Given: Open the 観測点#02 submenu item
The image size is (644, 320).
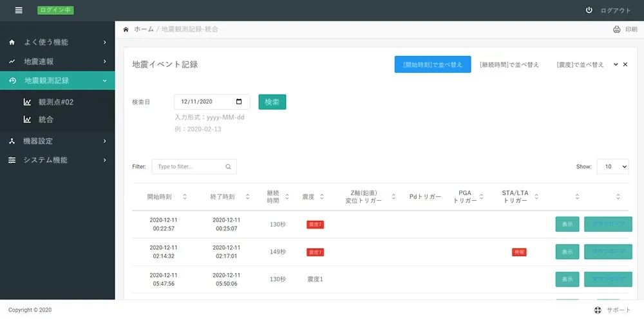Looking at the screenshot, I should [x=56, y=102].
